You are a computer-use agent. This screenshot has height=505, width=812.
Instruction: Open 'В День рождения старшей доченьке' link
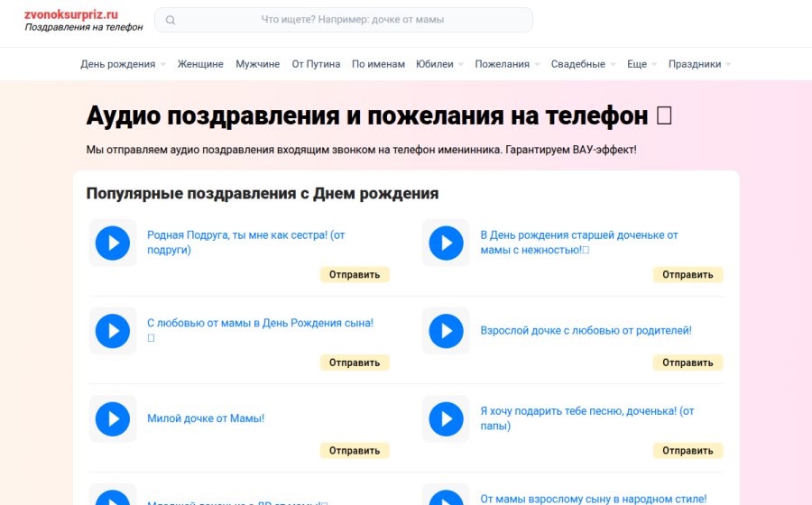click(579, 243)
